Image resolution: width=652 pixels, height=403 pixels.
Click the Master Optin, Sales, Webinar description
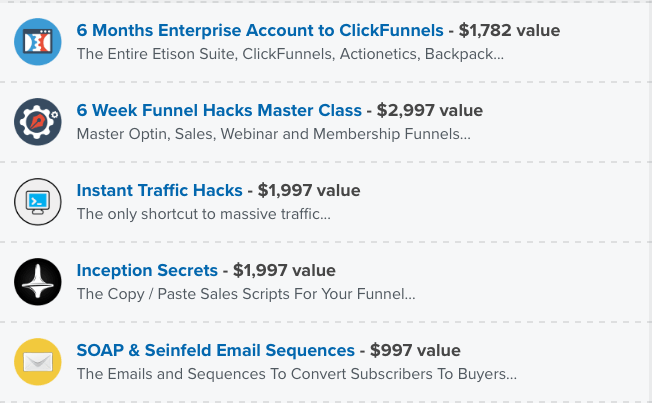[x=274, y=134]
